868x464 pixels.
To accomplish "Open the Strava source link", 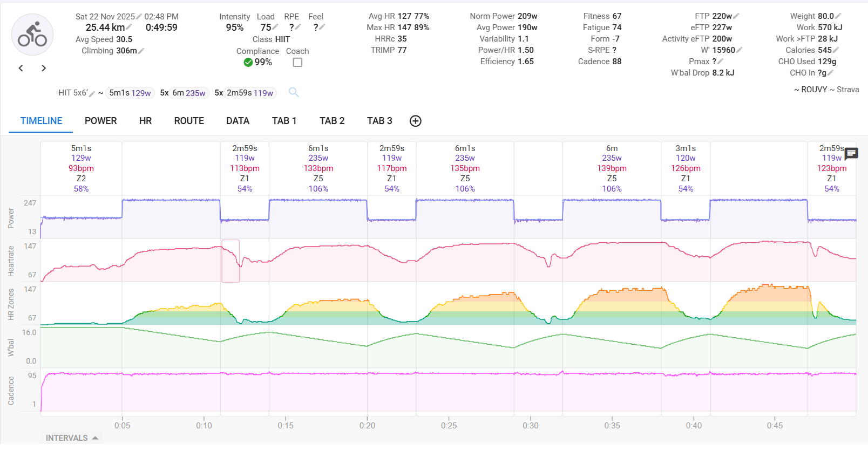I will click(847, 90).
